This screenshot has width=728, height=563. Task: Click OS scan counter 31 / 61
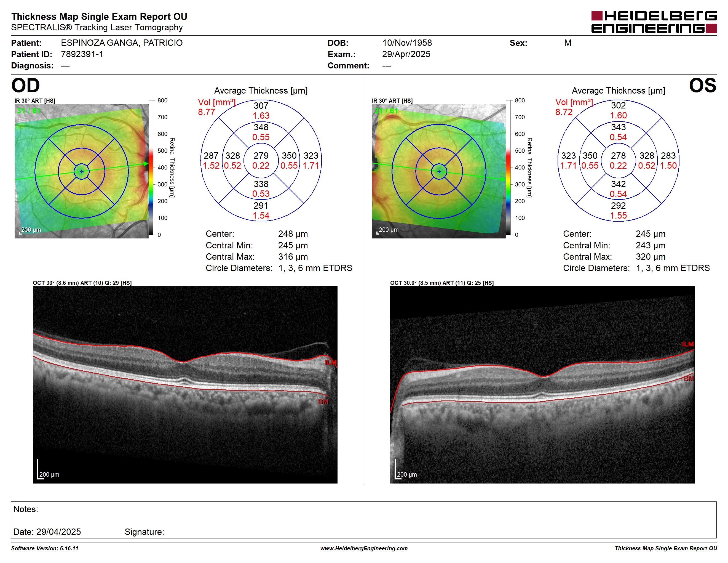(x=386, y=111)
